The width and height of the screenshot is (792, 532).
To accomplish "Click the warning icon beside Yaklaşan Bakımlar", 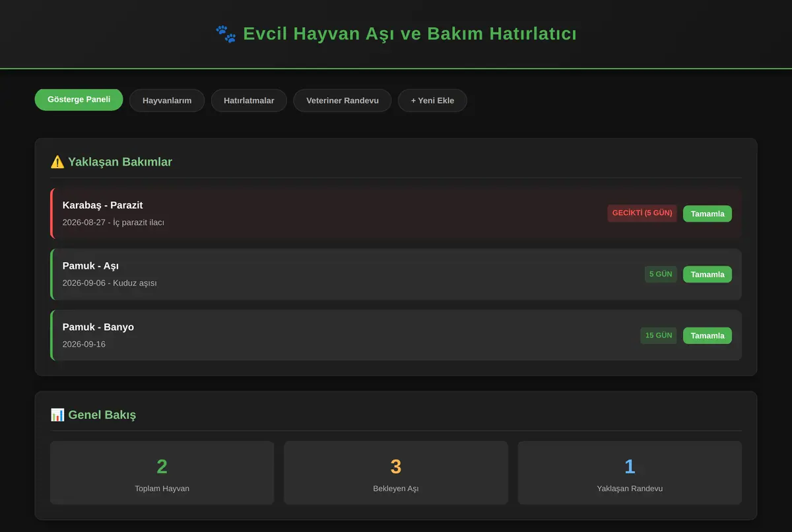I will [x=57, y=162].
